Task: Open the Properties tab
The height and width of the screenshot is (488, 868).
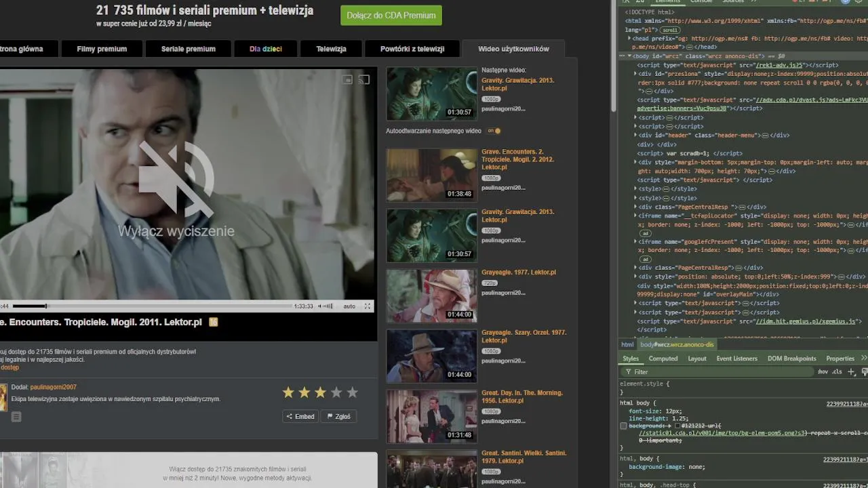Action: tap(840, 359)
